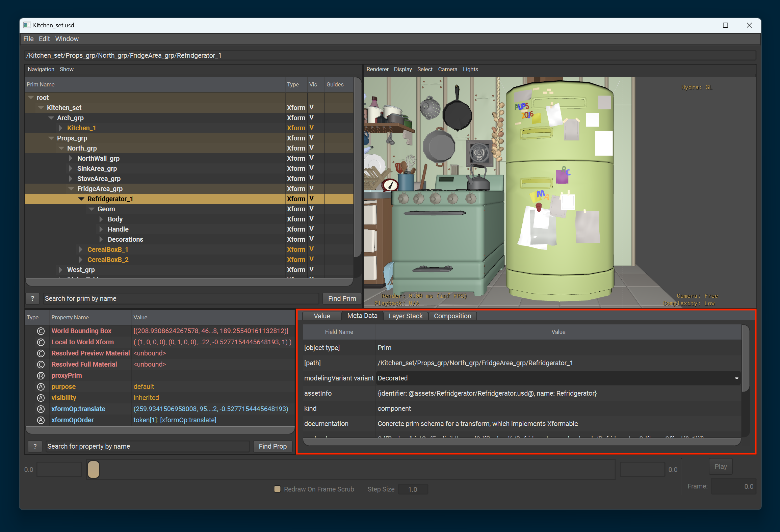The height and width of the screenshot is (532, 780).
Task: Expand the Kitchen_1 node arrow
Action: tap(60, 128)
